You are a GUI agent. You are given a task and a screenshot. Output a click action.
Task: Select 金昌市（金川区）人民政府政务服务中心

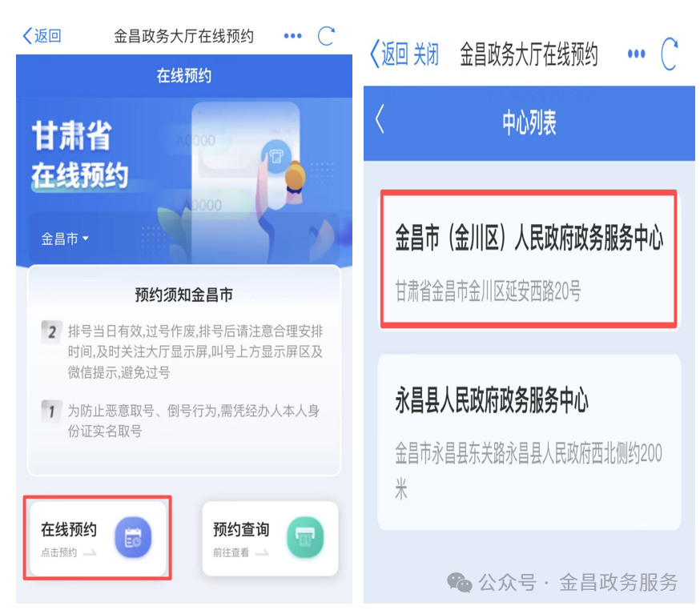click(529, 259)
